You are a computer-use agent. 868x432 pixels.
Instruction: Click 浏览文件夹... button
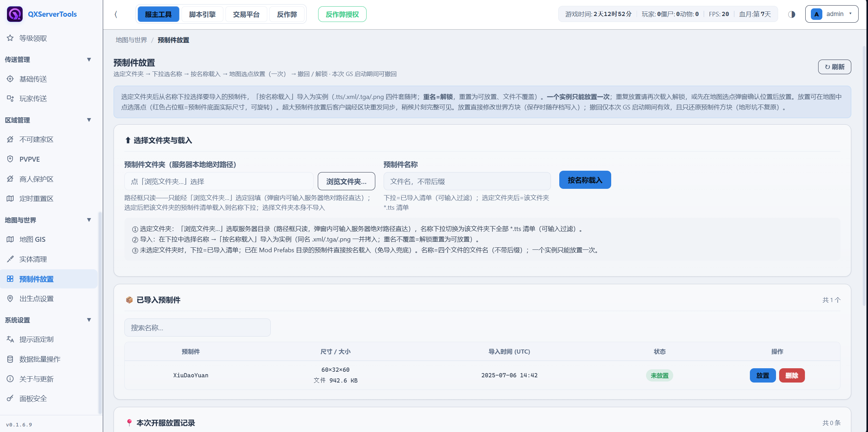346,182
